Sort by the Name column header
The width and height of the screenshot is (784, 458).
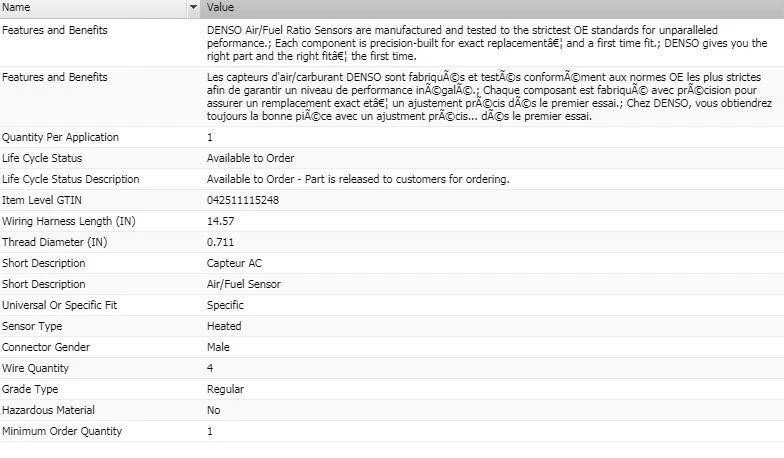click(x=94, y=8)
